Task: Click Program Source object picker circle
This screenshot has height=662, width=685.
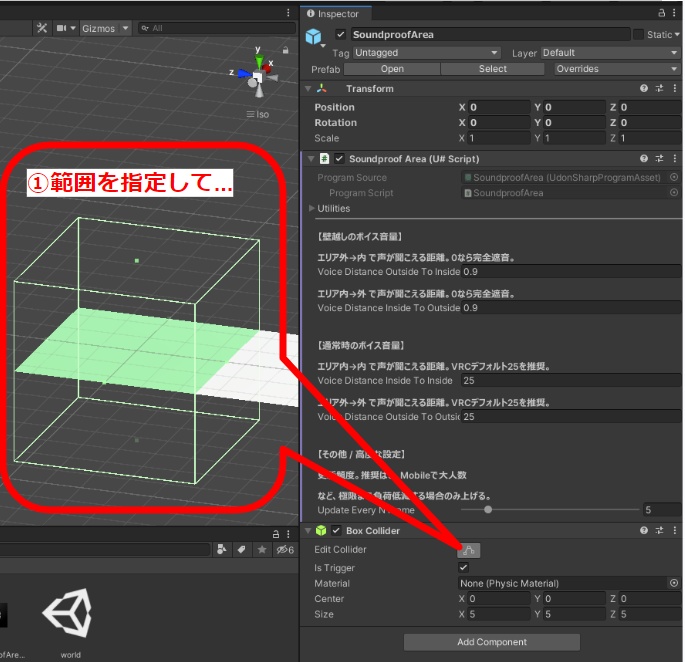Action: click(674, 177)
